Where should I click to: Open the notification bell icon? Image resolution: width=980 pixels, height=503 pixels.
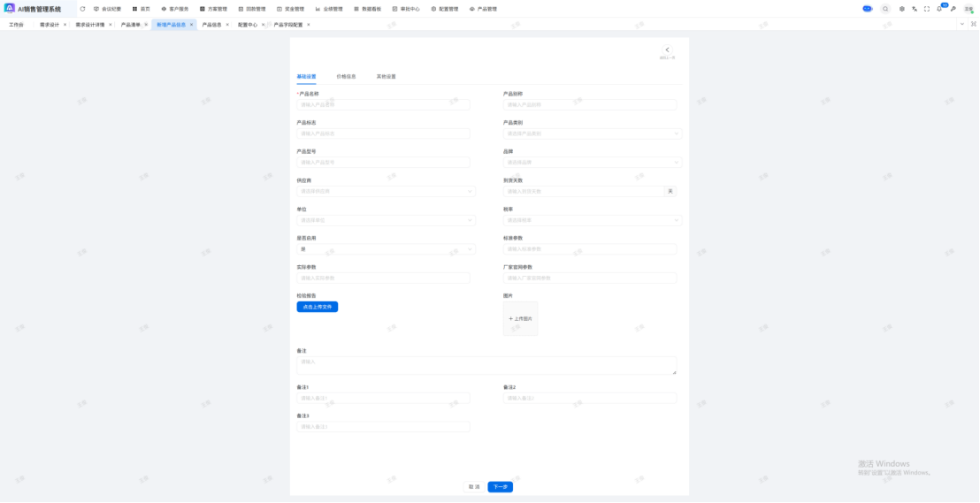click(939, 9)
